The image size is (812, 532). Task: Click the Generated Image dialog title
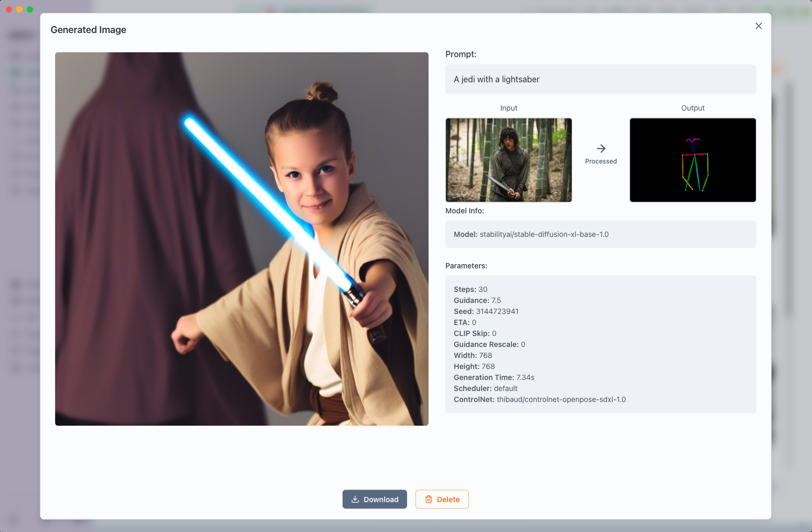[88, 30]
